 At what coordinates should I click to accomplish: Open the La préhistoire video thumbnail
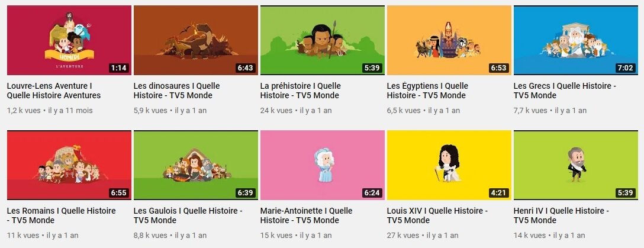[x=323, y=40]
